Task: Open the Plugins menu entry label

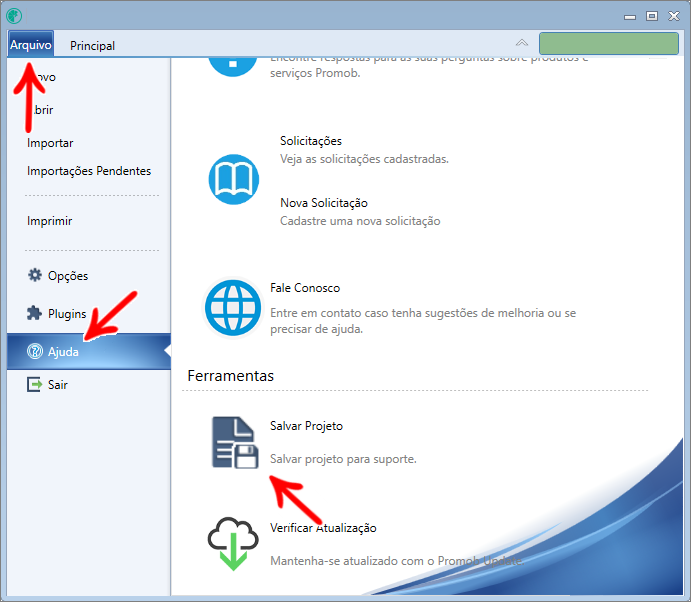Action: pos(67,314)
